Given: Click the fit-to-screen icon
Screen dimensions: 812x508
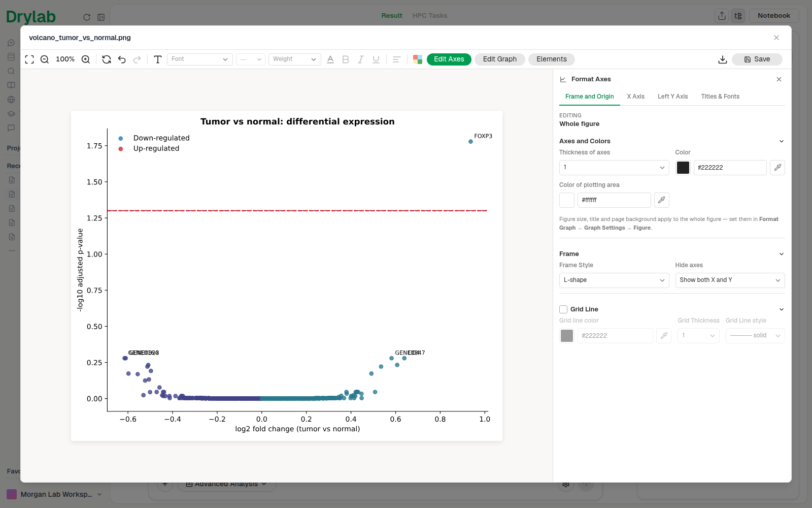Looking at the screenshot, I should click(29, 59).
